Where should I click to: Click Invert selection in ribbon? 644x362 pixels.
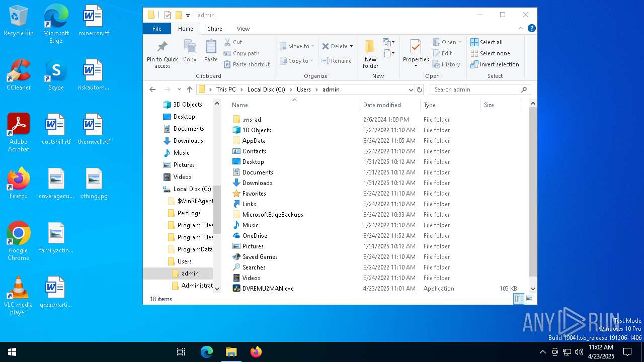click(495, 64)
